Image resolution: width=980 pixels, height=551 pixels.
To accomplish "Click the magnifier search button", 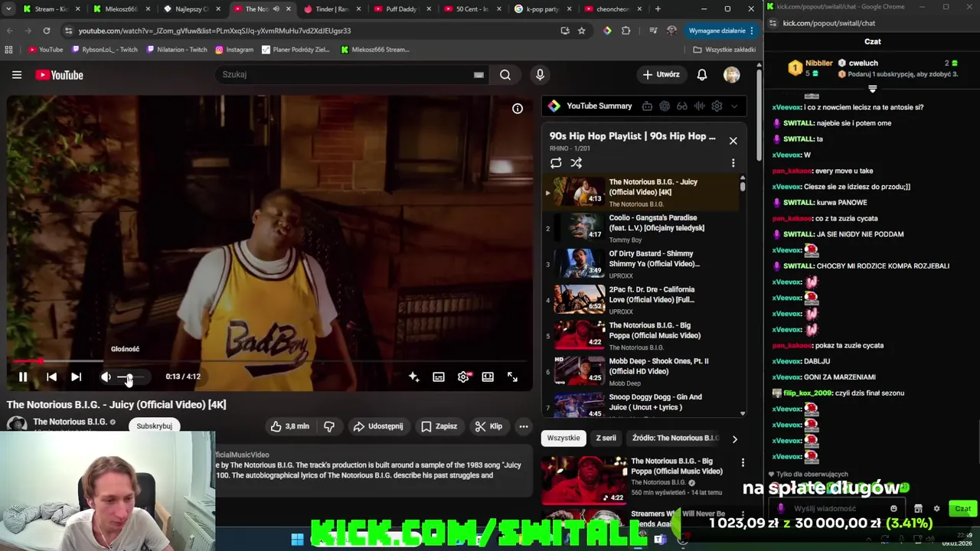I will click(x=505, y=74).
